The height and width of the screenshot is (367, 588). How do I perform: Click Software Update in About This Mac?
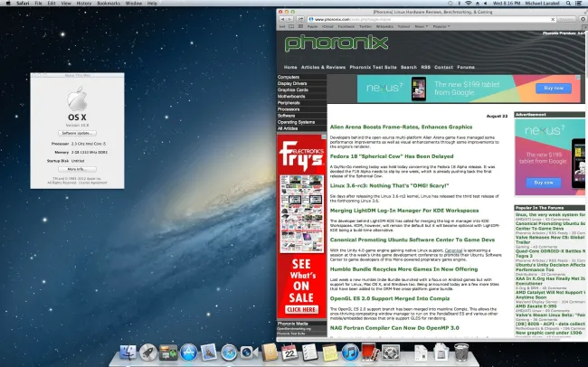pos(77,133)
